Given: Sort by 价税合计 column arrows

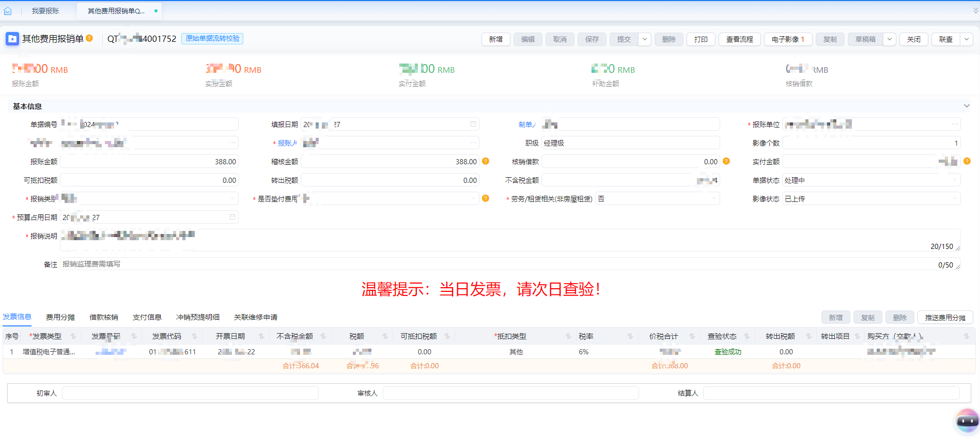Looking at the screenshot, I should [x=692, y=336].
